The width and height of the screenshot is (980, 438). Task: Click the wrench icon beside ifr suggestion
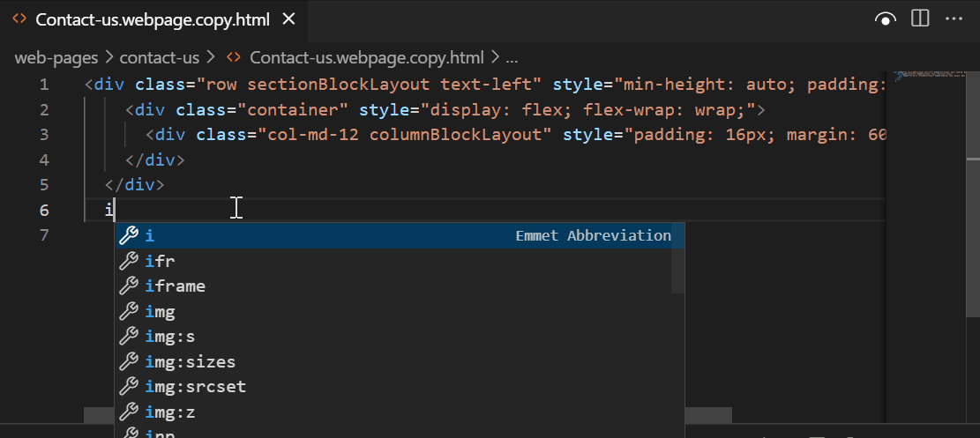pos(128,261)
